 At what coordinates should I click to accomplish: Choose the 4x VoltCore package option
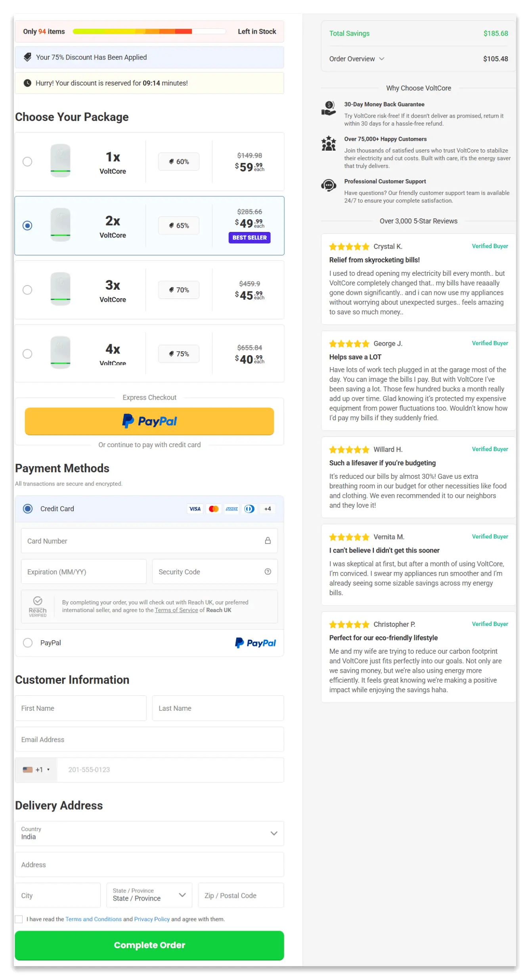coord(27,354)
